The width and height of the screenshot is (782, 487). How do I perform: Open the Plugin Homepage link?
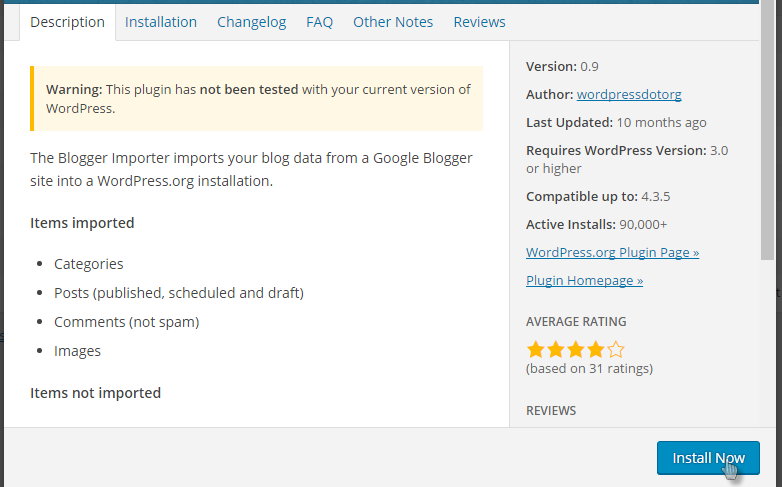[x=584, y=280]
